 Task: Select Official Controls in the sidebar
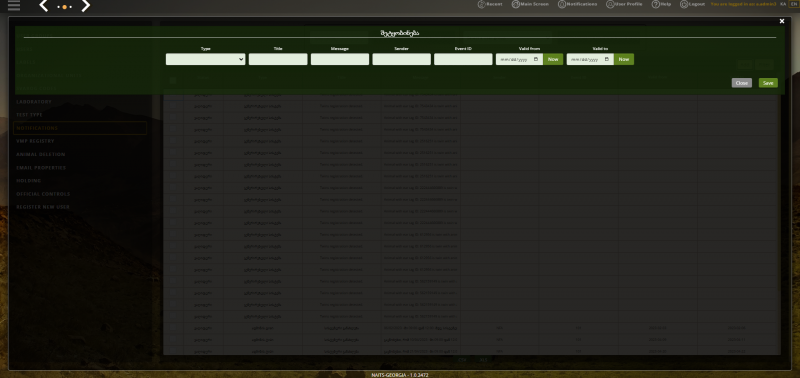43,194
